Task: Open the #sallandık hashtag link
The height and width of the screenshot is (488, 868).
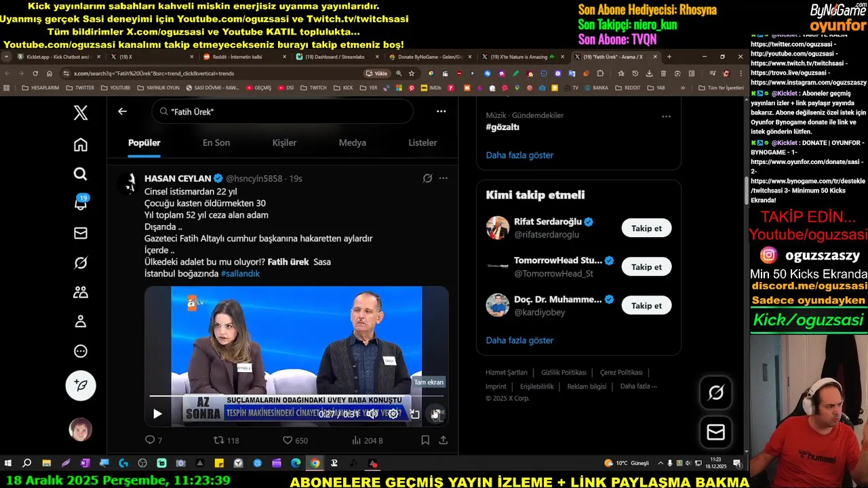Action: pyautogui.click(x=240, y=273)
